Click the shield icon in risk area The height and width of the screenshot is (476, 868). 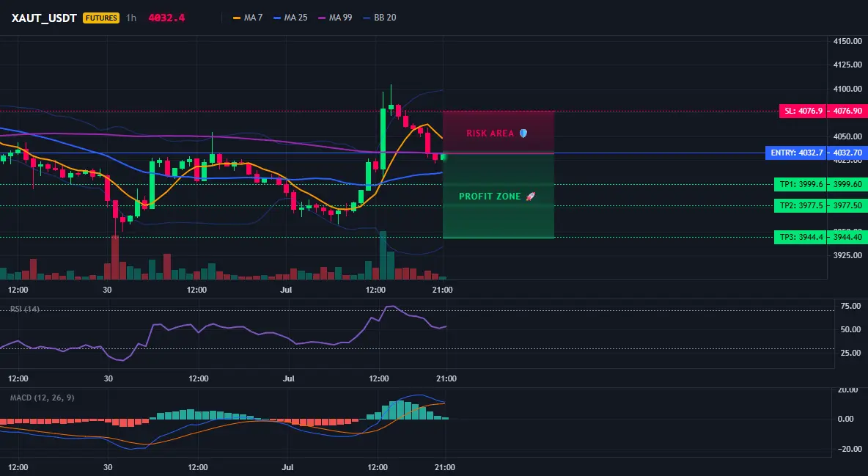pos(523,133)
